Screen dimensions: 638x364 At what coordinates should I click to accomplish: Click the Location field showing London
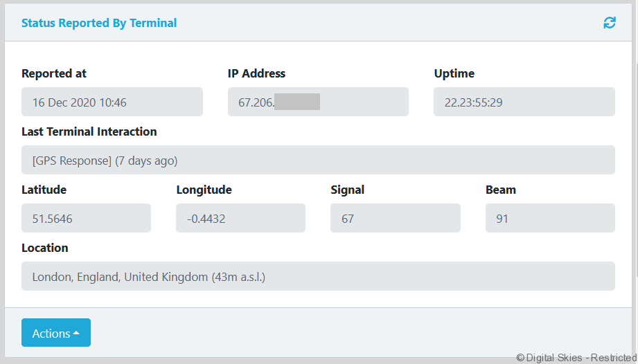click(x=318, y=276)
